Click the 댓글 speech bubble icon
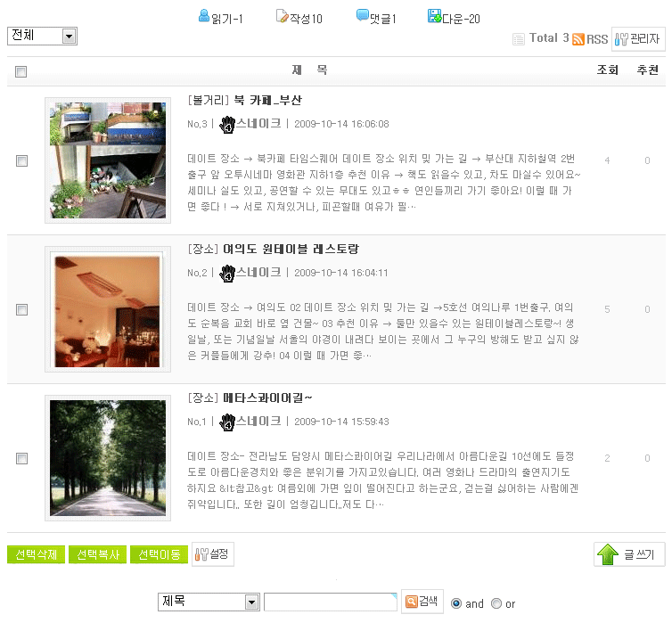This screenshot has width=672, height=631. [362, 16]
